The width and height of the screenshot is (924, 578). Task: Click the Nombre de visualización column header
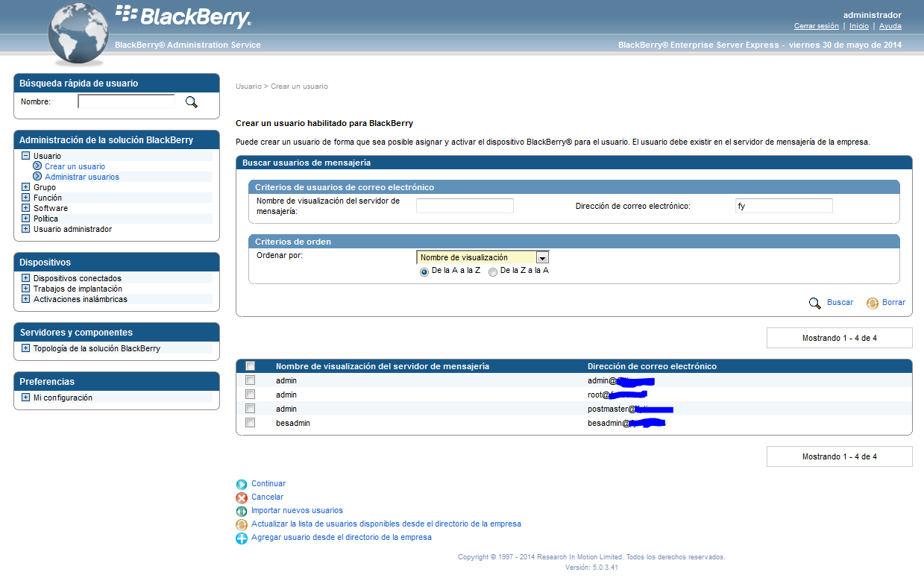point(383,366)
